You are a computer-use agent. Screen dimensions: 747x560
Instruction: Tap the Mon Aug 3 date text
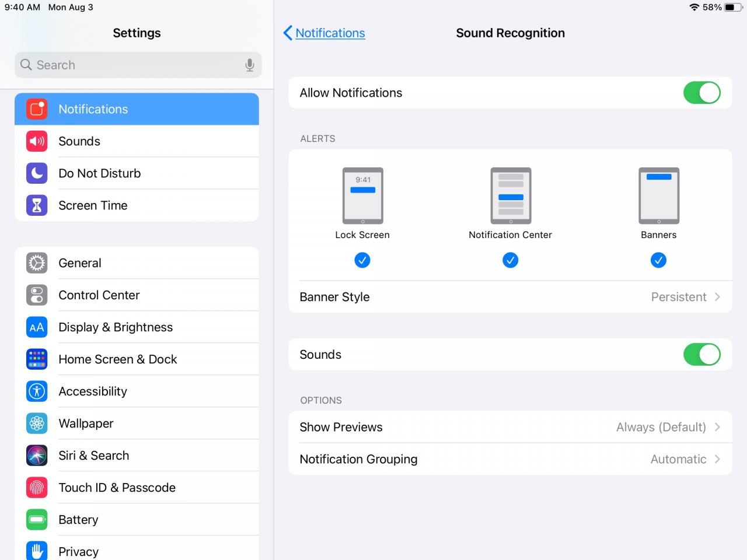pyautogui.click(x=71, y=7)
